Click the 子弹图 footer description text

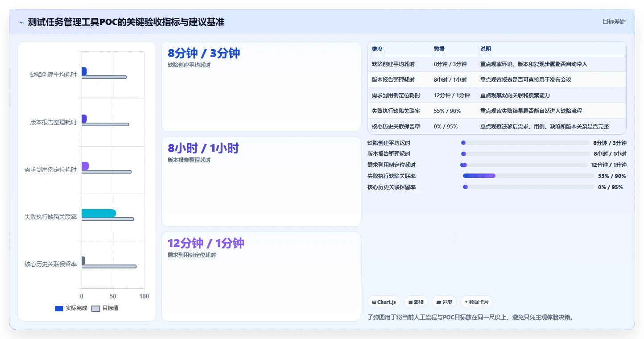coord(470,317)
